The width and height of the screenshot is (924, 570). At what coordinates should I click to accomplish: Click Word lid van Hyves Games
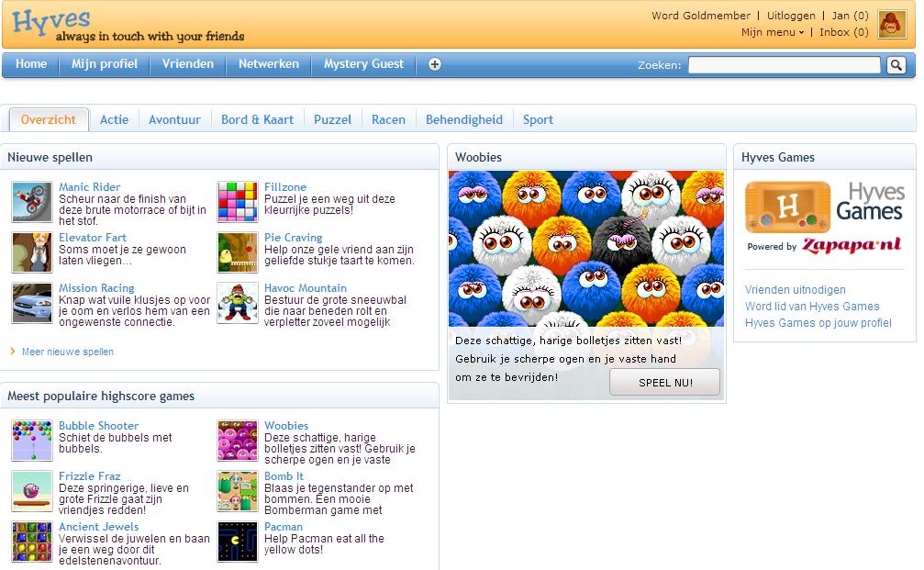tap(812, 307)
